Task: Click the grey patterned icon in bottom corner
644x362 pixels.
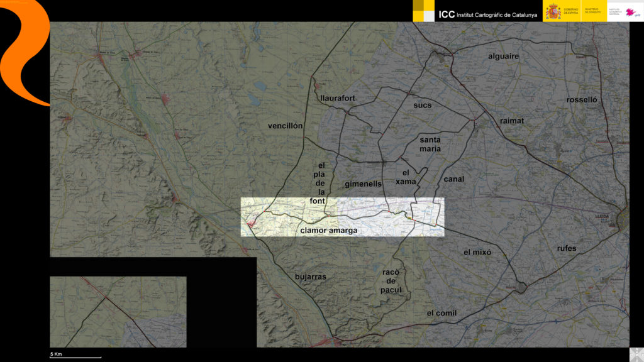Action: [636, 354]
